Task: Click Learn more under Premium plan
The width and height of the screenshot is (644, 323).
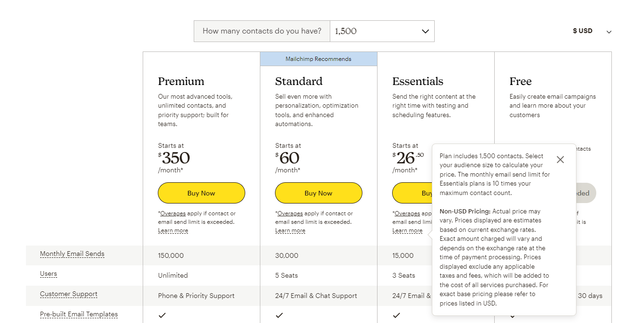Action: click(173, 230)
